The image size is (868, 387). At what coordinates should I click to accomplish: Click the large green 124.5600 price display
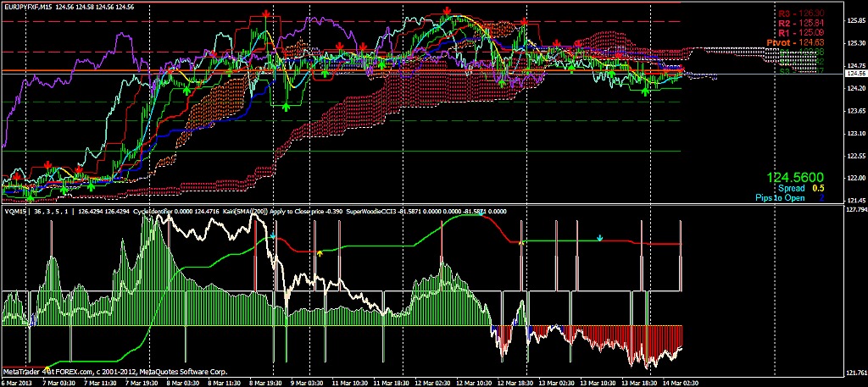click(x=795, y=177)
